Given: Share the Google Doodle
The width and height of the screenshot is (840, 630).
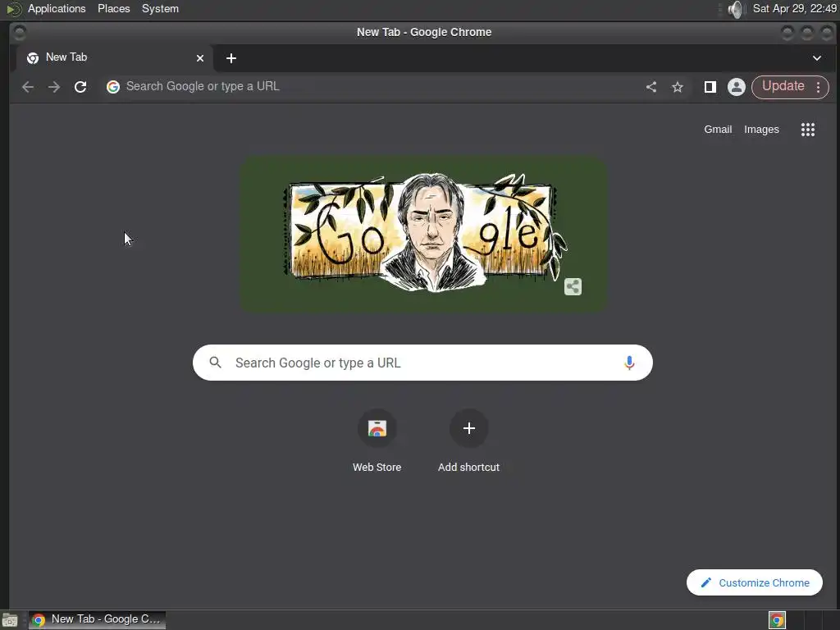Looking at the screenshot, I should coord(573,286).
